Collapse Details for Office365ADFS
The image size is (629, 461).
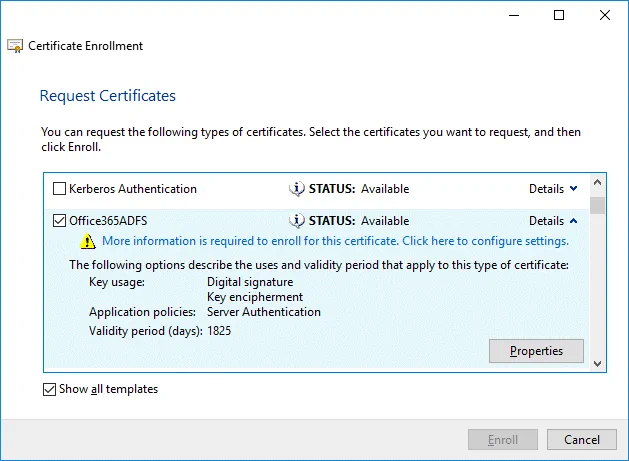coord(553,221)
